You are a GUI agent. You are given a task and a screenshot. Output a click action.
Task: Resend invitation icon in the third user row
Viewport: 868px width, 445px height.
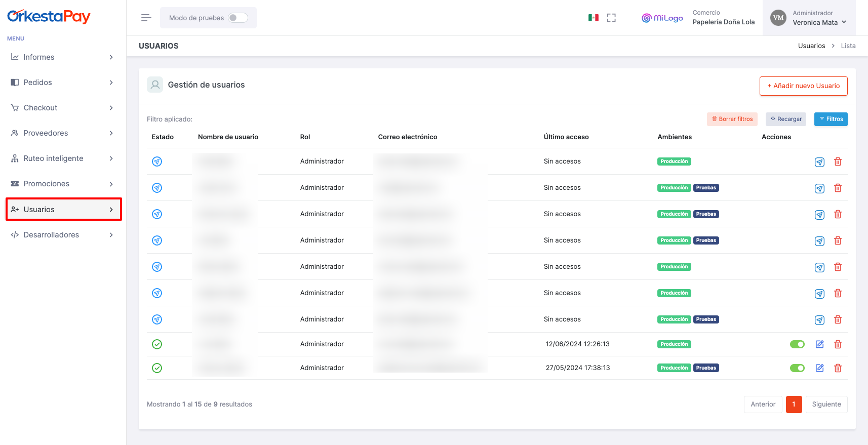point(819,215)
